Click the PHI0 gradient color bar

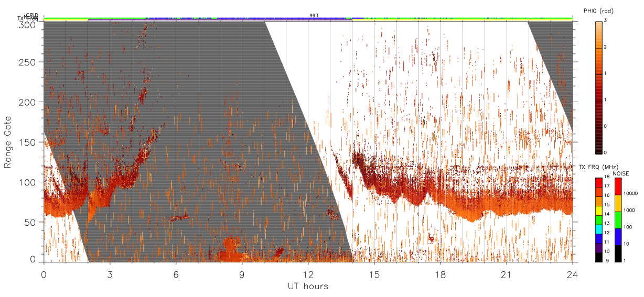coord(598,88)
